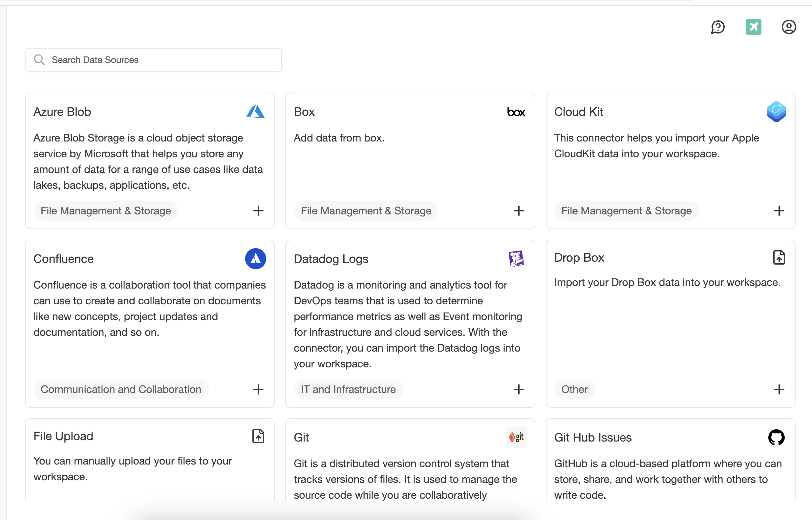Add the Cloud Kit data source

[x=779, y=211]
